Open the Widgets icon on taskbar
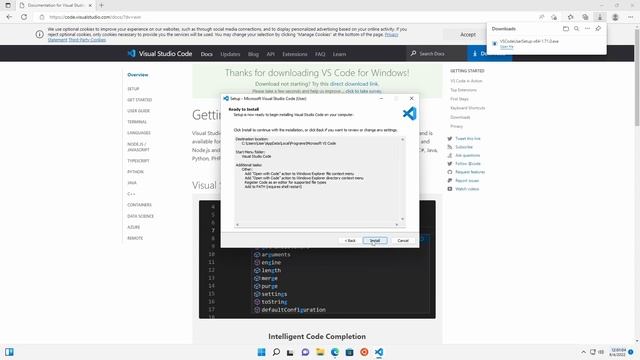The width and height of the screenshot is (640, 360). (9, 352)
